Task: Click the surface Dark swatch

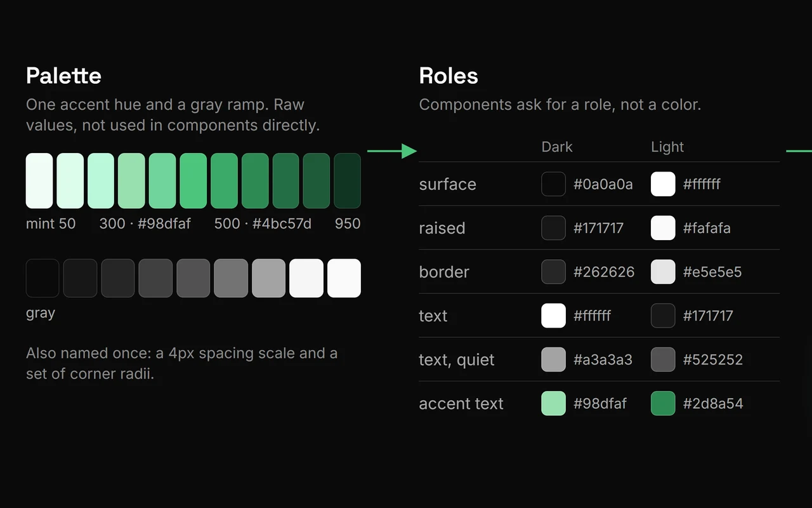Action: pyautogui.click(x=553, y=184)
